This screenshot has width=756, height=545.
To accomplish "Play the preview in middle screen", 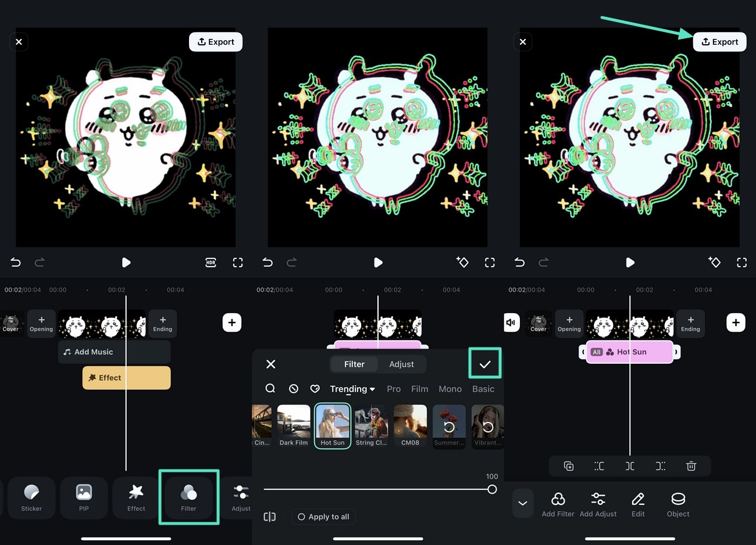I will pos(378,263).
